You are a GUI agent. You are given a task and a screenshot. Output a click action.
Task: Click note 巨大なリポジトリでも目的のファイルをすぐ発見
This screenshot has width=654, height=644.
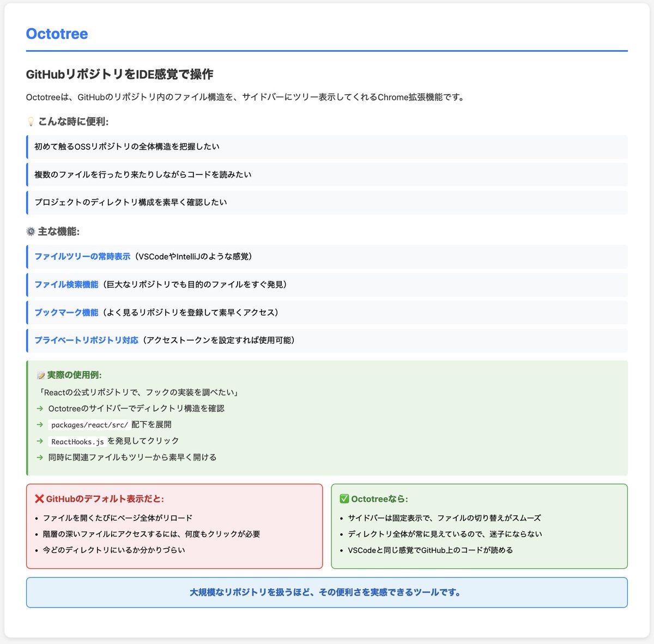point(193,284)
